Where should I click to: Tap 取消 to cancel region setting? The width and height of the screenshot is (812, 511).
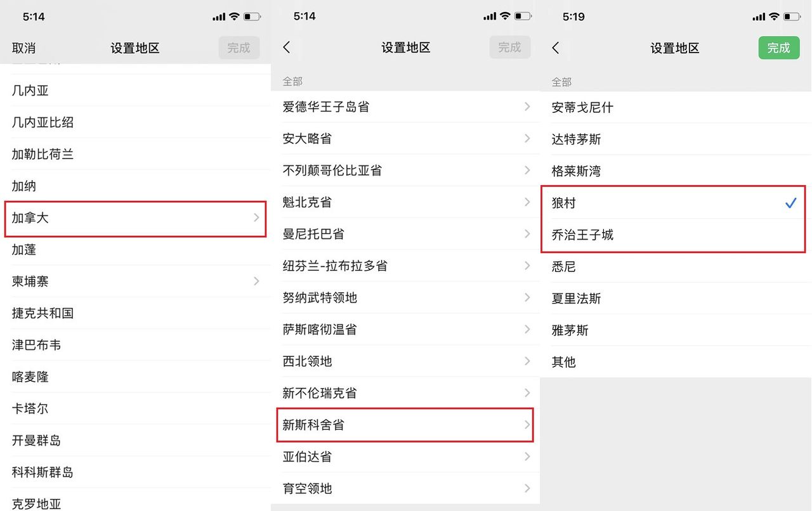click(24, 48)
